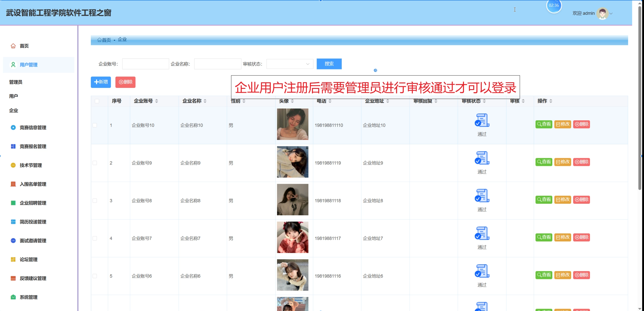Click the approval status icon for 企业账号6
This screenshot has height=311, width=644.
pos(482,271)
